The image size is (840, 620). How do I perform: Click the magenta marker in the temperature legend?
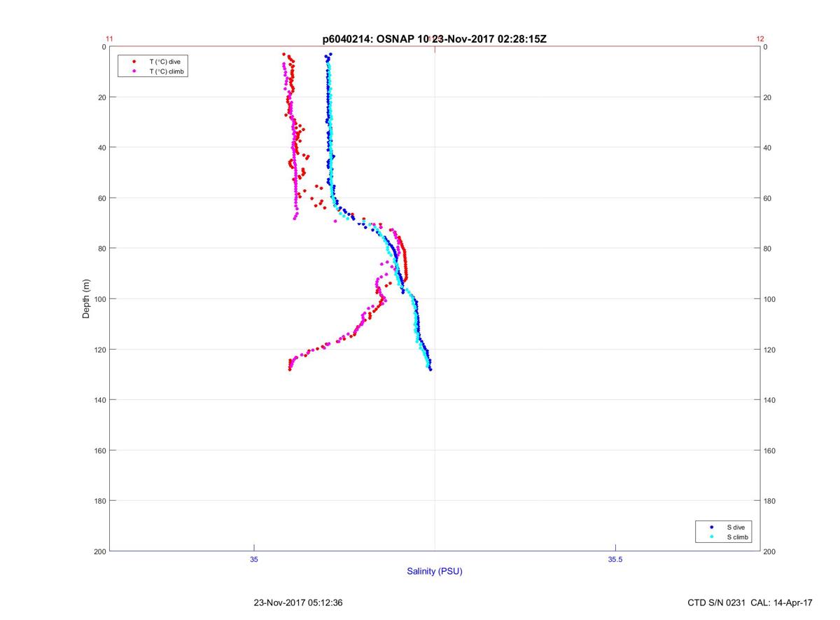pyautogui.click(x=134, y=71)
